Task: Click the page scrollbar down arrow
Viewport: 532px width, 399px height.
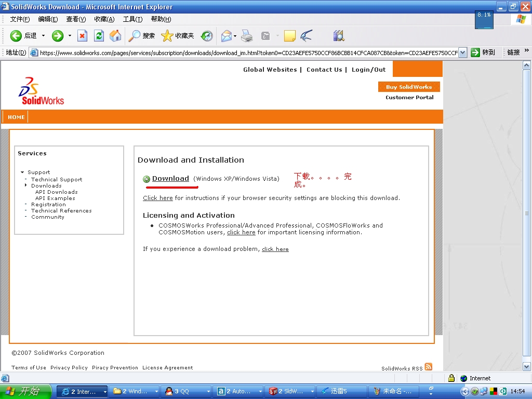Action: pyautogui.click(x=527, y=366)
